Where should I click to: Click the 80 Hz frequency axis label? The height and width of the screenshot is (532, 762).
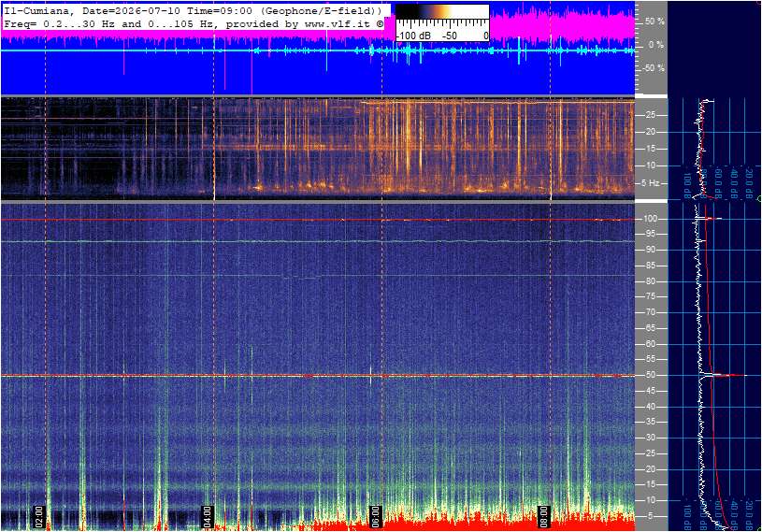(x=651, y=281)
